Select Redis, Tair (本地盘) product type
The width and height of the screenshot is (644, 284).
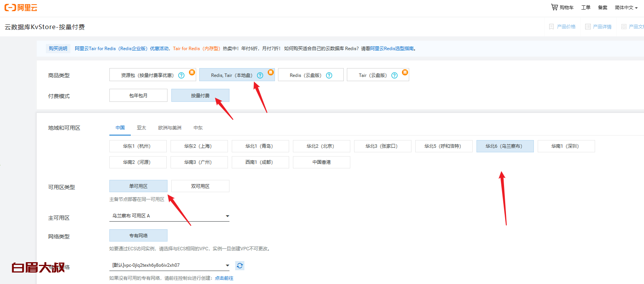pyautogui.click(x=237, y=75)
